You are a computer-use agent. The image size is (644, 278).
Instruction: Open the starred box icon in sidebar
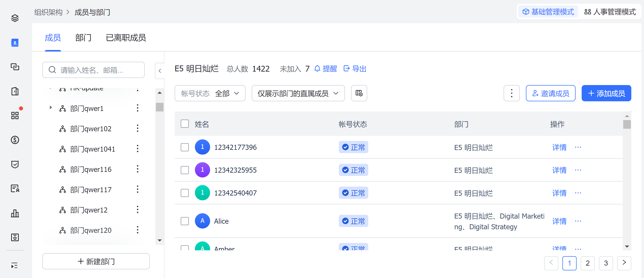point(15,237)
